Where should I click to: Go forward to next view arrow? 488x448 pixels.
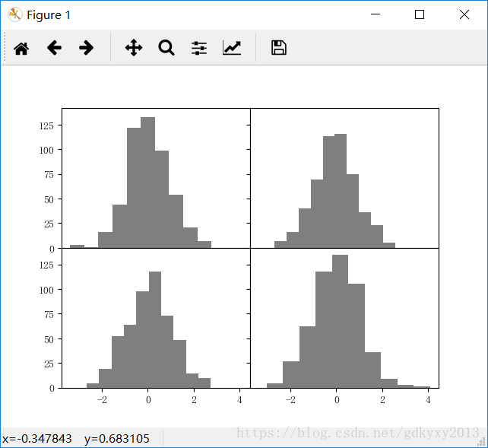(x=86, y=48)
